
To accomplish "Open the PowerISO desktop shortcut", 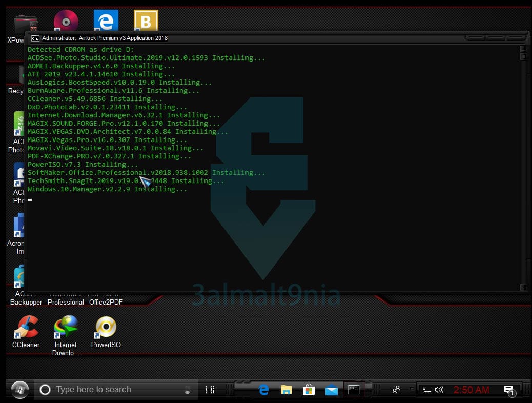I will click(x=106, y=332).
